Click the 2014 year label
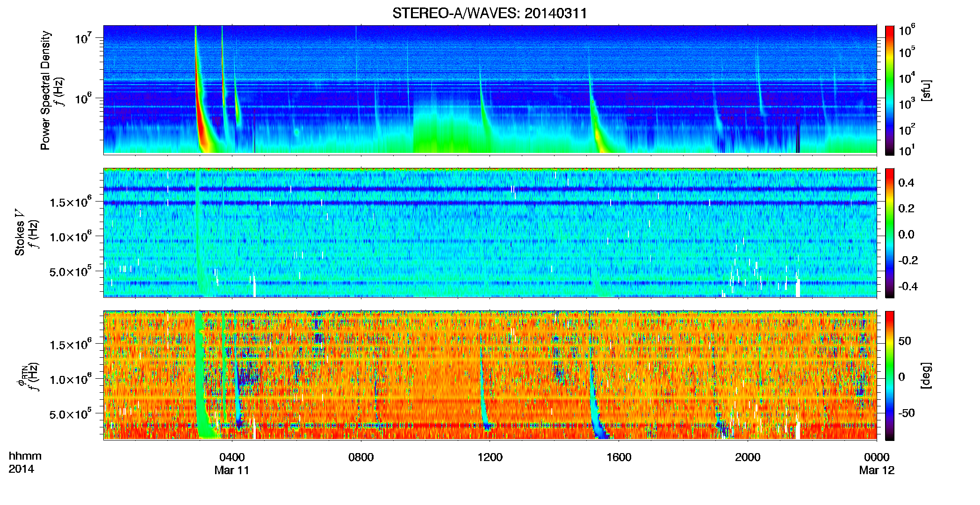Screen dimensions: 980x505 (x=21, y=469)
